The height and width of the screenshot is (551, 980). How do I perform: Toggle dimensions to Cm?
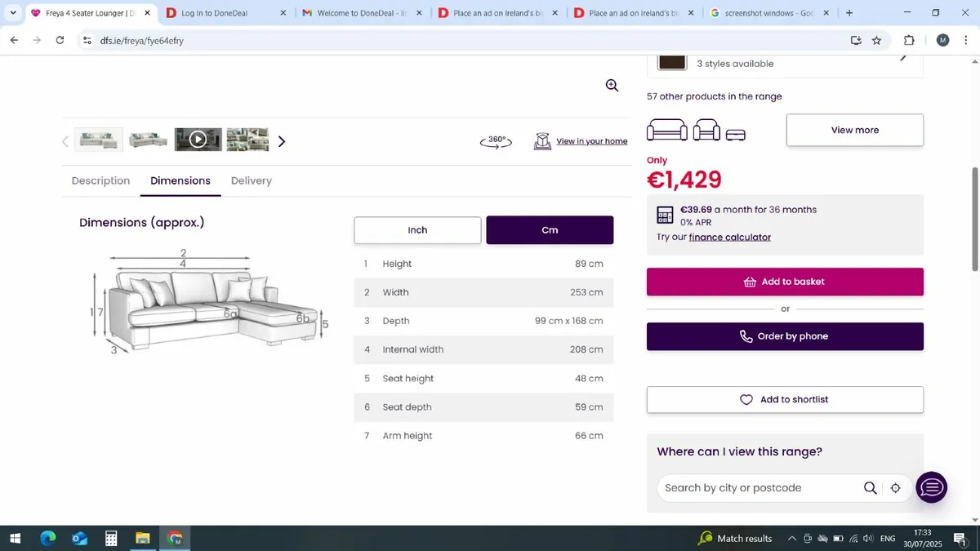pos(550,230)
